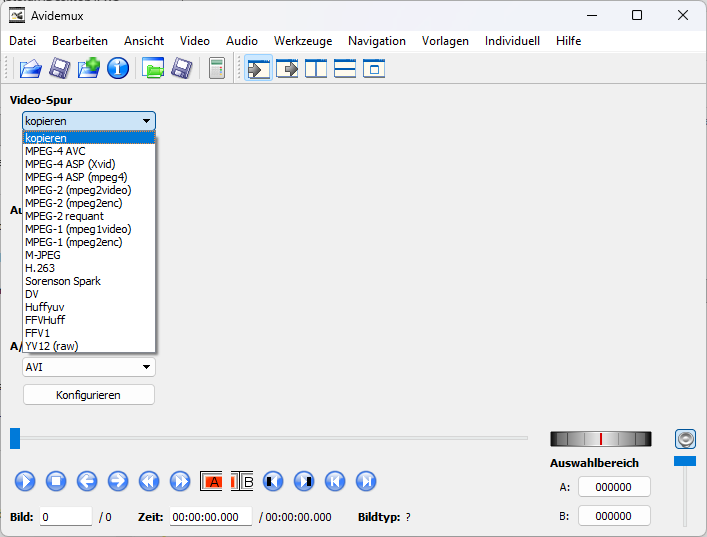Click the Bild frame number field
707x537 pixels.
click(x=66, y=517)
